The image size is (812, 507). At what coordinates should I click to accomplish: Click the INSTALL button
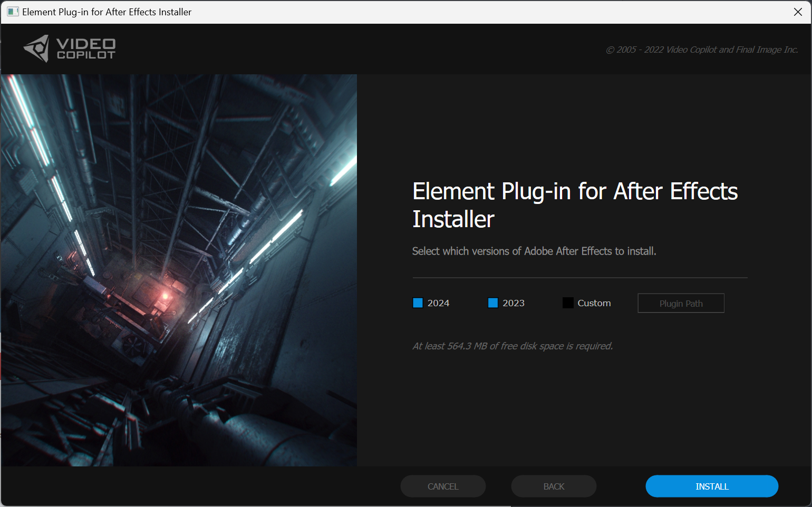point(712,486)
